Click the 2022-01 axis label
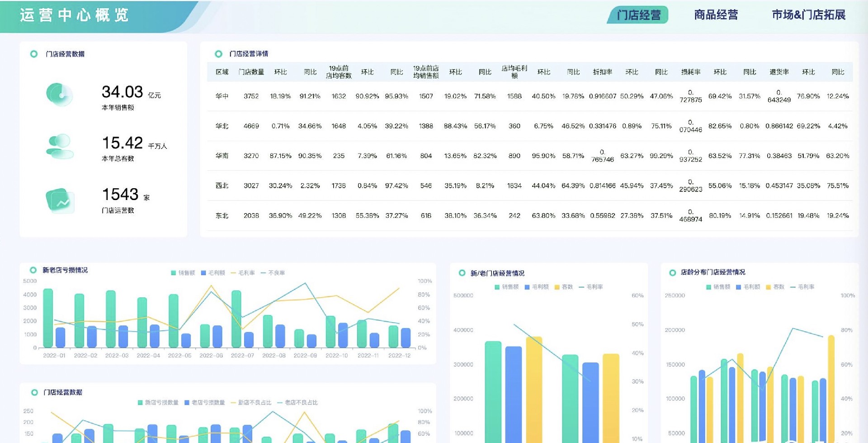The image size is (868, 443). pos(54,356)
